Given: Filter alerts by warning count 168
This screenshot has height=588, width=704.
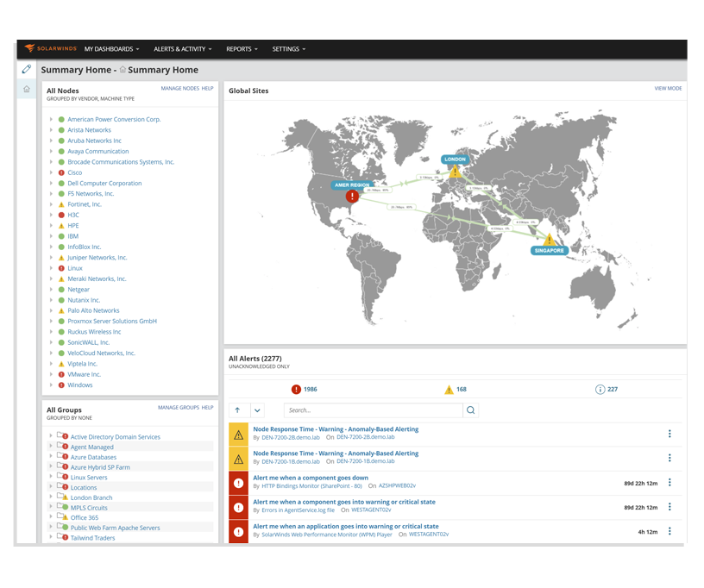Looking at the screenshot, I should [x=456, y=390].
